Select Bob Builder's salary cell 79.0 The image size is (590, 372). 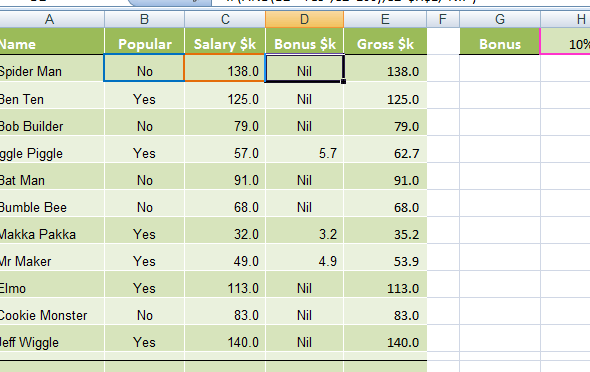tap(225, 123)
